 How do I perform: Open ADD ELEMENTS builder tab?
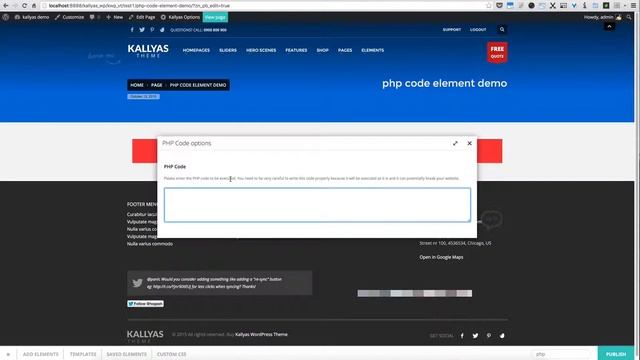tap(40, 354)
